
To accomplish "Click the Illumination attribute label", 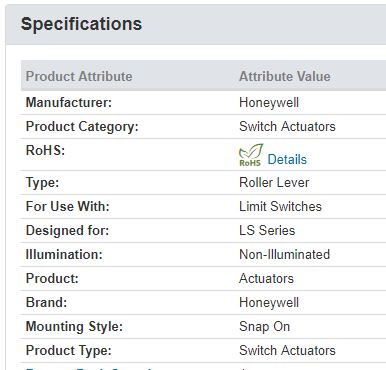I will click(x=64, y=254).
